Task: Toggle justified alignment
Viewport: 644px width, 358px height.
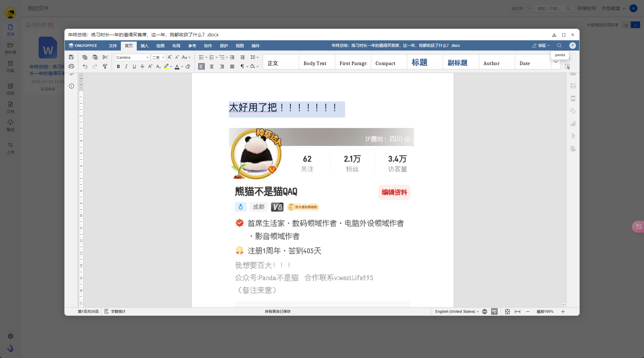Action: (x=232, y=66)
